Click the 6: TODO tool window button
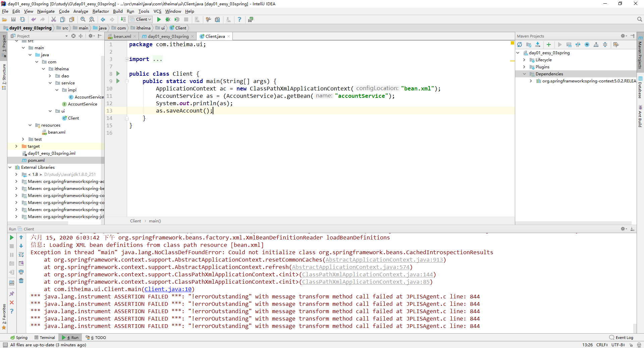This screenshot has height=348, width=644. click(x=96, y=338)
